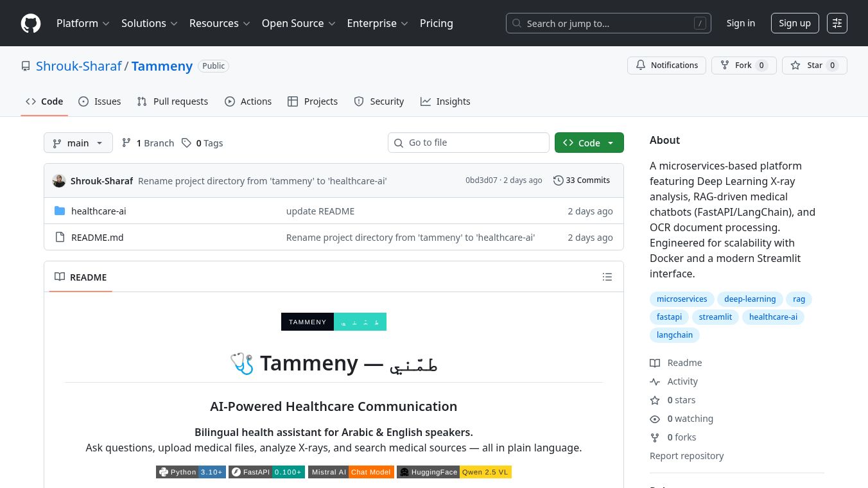Click the watching eye icon in the sidebar

(x=655, y=419)
